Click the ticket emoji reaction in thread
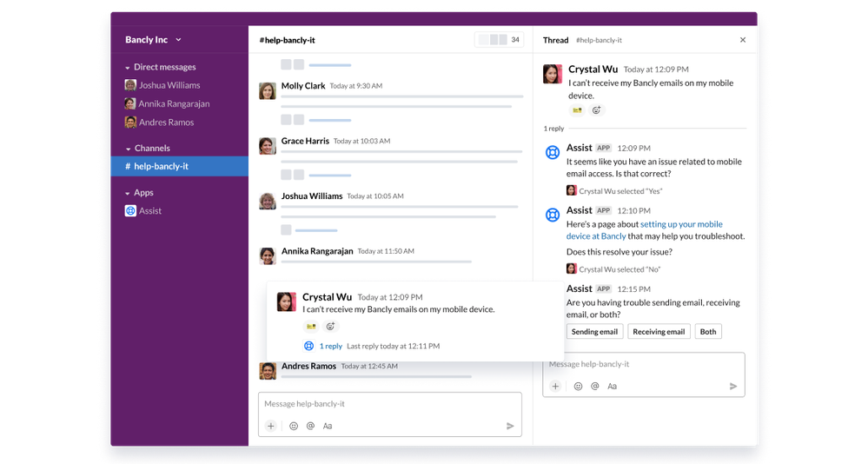The height and width of the screenshot is (464, 868). [x=577, y=110]
